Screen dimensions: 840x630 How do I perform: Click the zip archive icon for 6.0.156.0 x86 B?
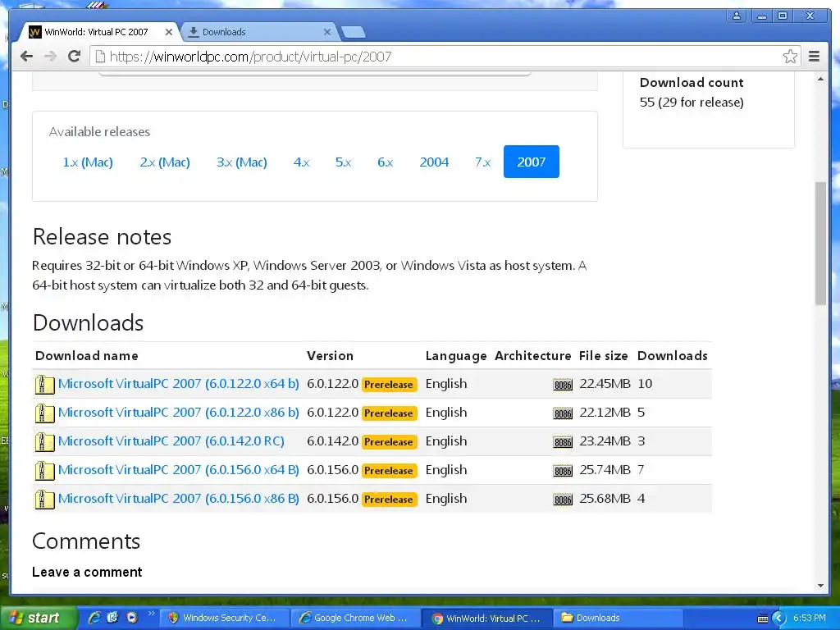(x=45, y=500)
